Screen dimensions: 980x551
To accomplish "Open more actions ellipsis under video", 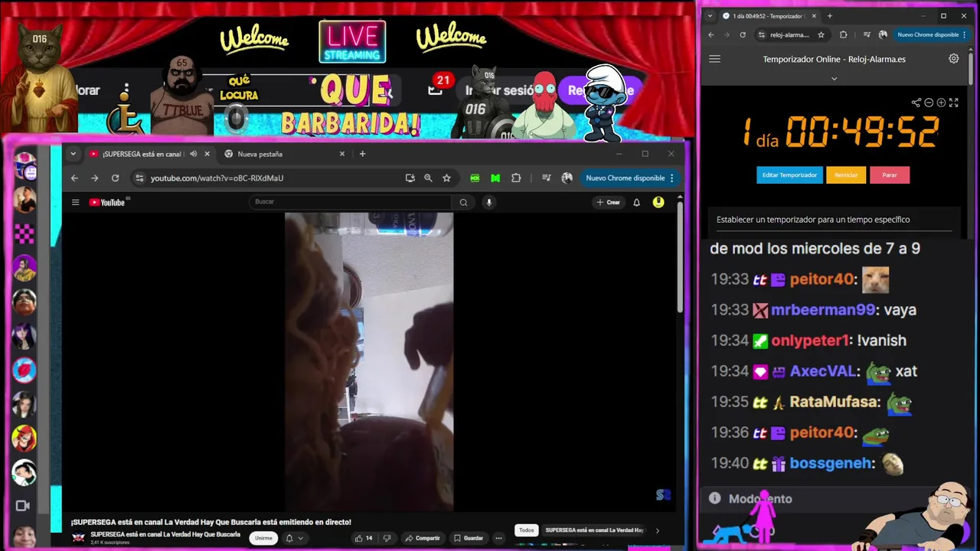I will 498,538.
